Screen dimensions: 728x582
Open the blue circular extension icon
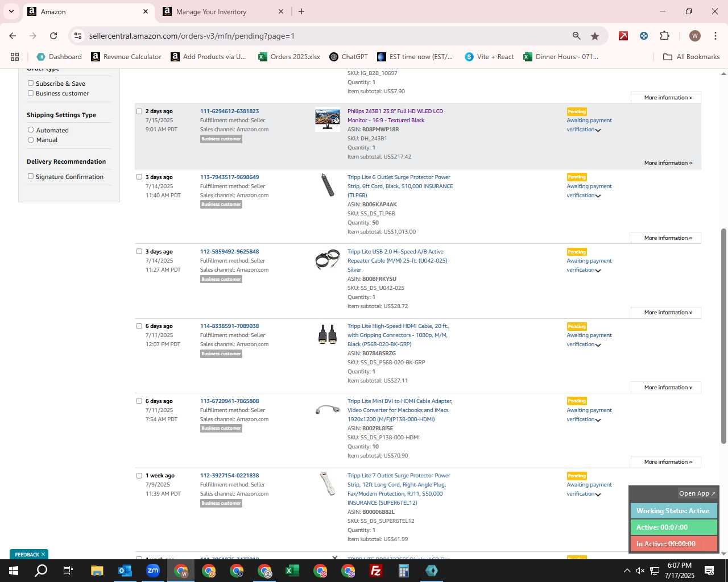pos(644,36)
